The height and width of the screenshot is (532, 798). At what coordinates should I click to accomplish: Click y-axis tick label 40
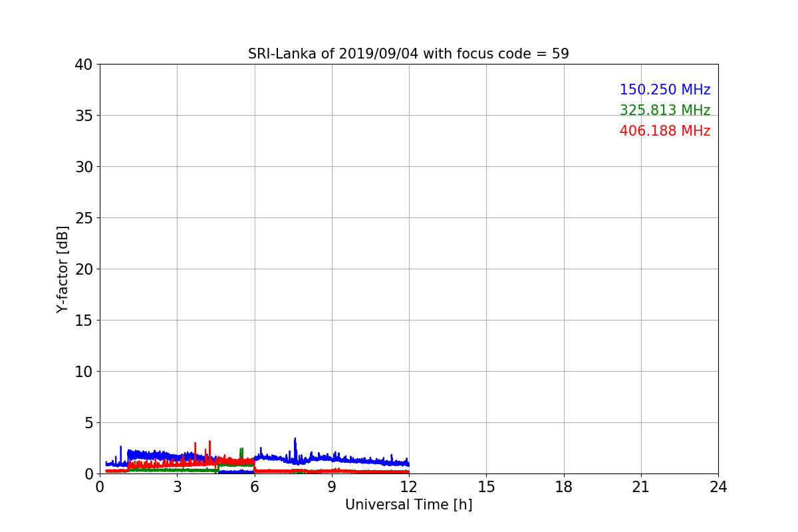84,65
